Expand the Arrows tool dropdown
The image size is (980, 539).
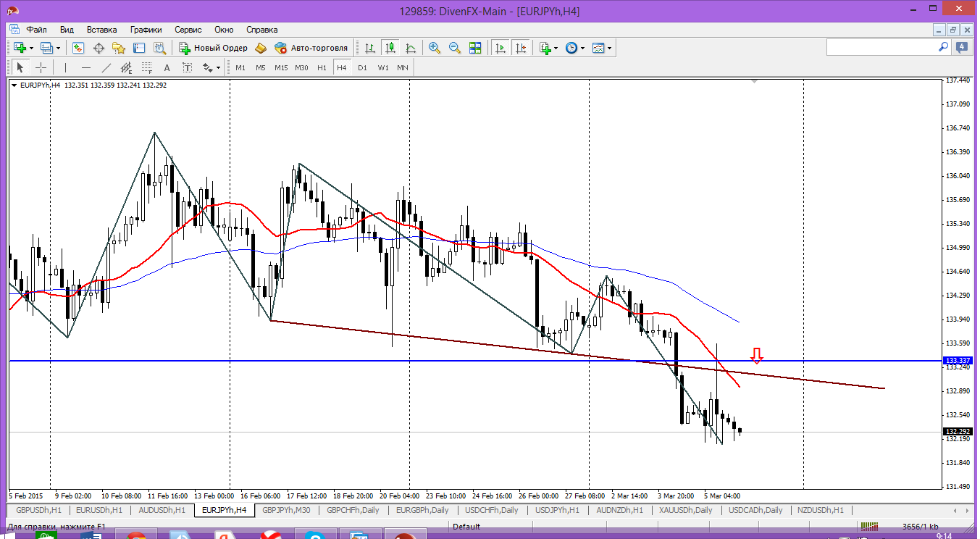218,67
